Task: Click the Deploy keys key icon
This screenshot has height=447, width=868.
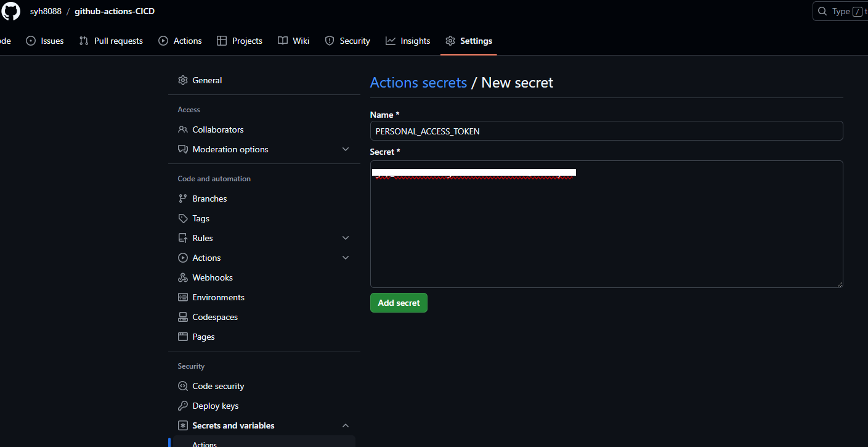Action: 183,406
